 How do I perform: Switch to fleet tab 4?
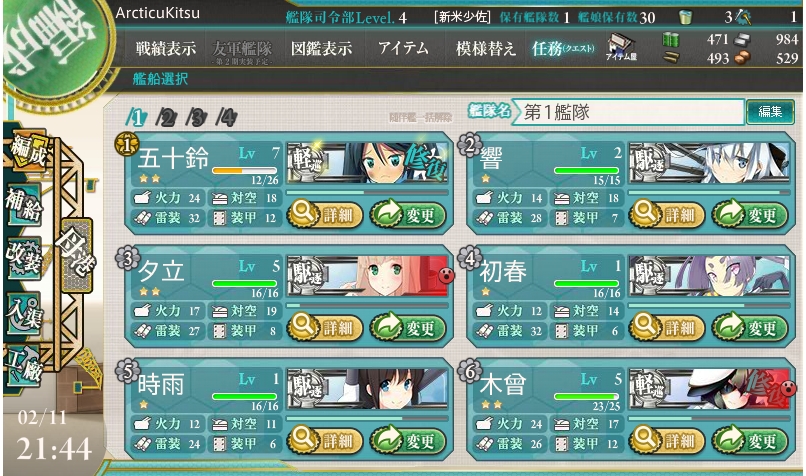(227, 118)
